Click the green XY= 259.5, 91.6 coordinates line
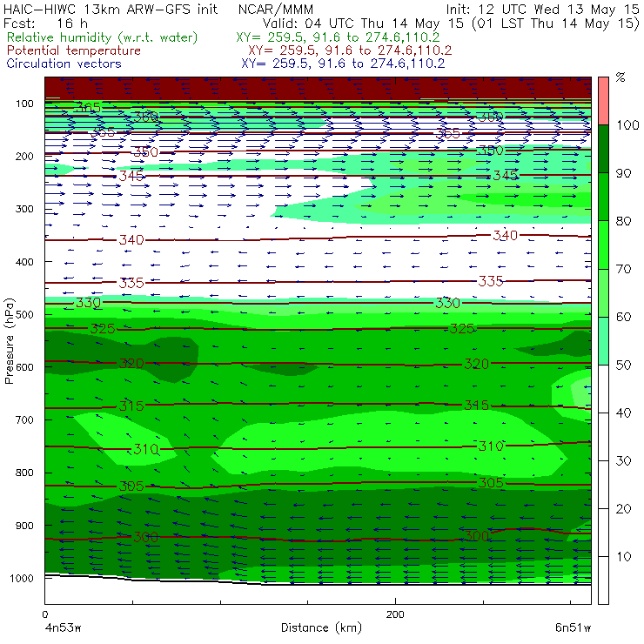The height and width of the screenshot is (644, 644). pyautogui.click(x=338, y=37)
